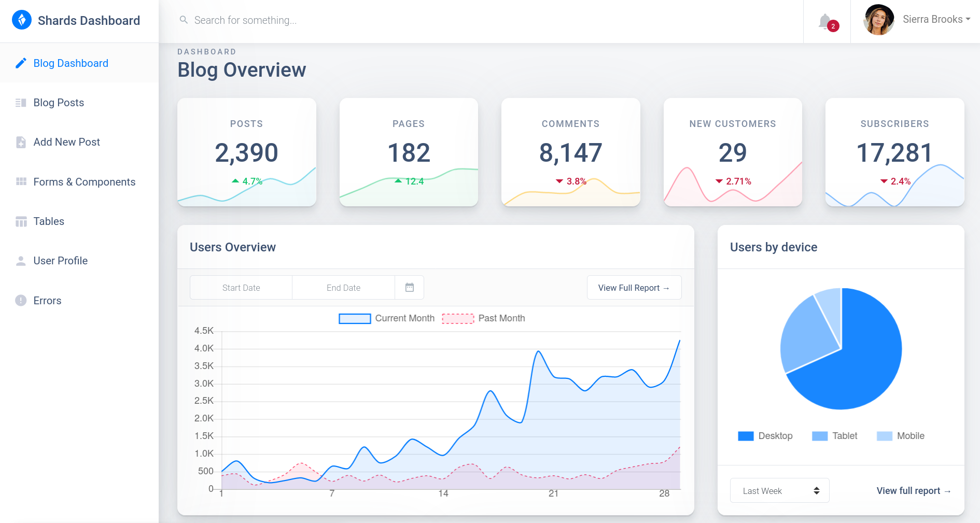Expand the Sierra Brooks user menu
Viewport: 980px width, 523px height.
point(936,20)
